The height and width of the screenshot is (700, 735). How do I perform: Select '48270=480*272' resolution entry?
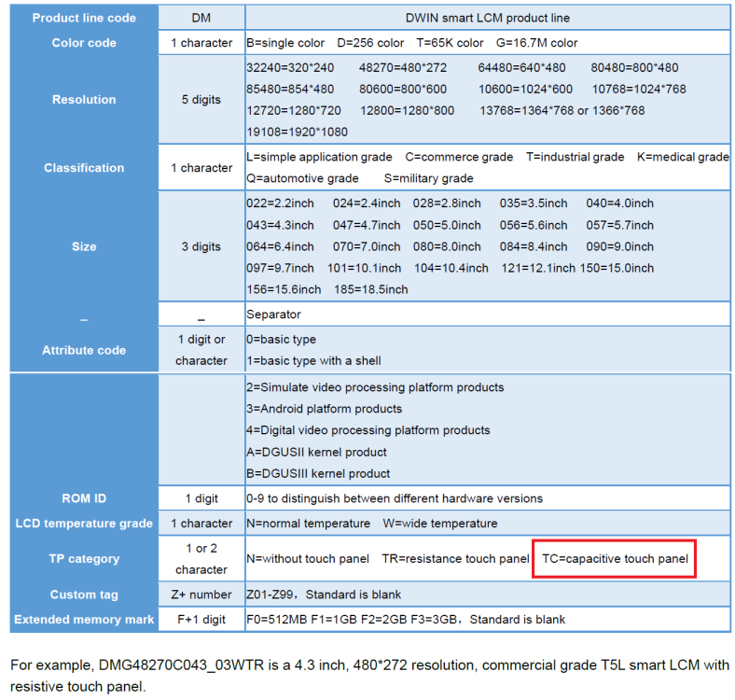click(x=403, y=67)
